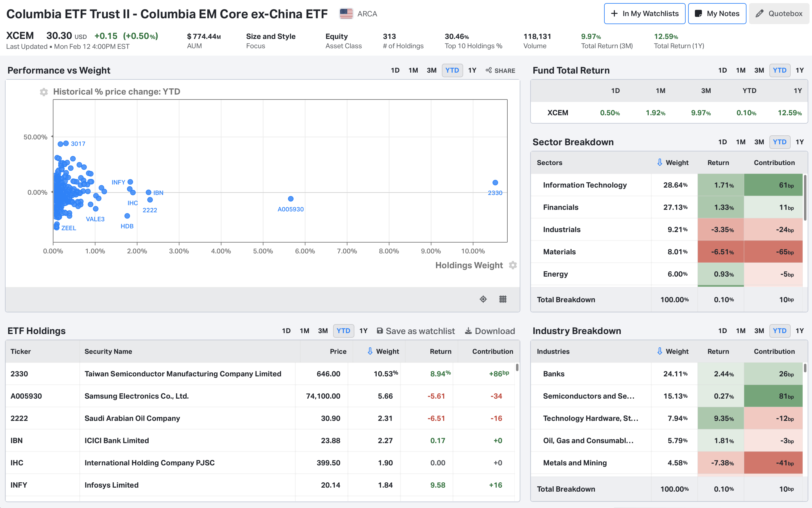Open settings gear next to Holdings Weight
Screen dimensions: 812x508
513,265
